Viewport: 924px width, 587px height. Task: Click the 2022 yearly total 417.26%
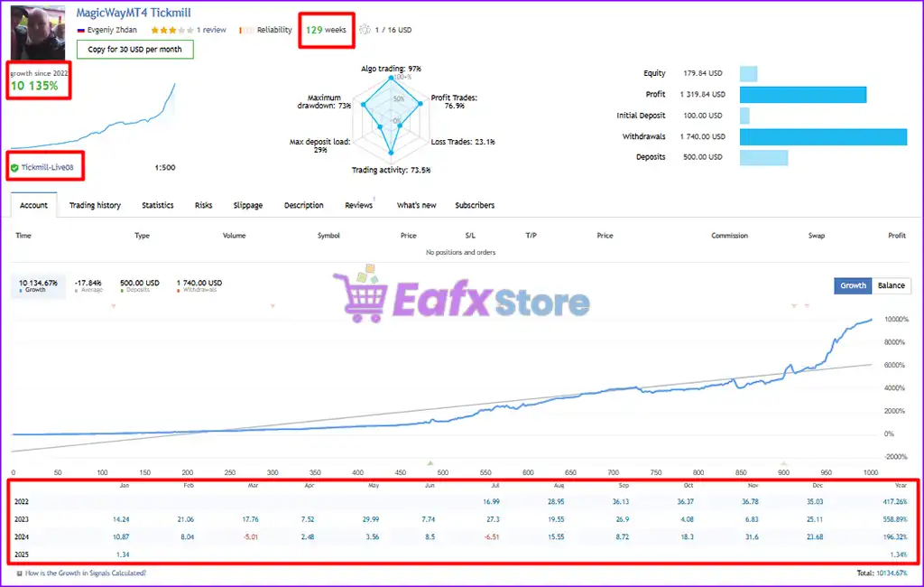[895, 502]
